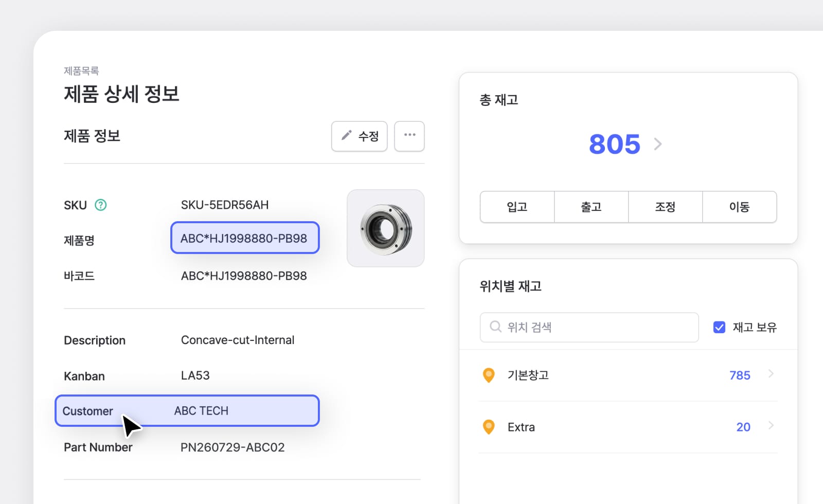Click the SKU help question mark icon

point(101,205)
